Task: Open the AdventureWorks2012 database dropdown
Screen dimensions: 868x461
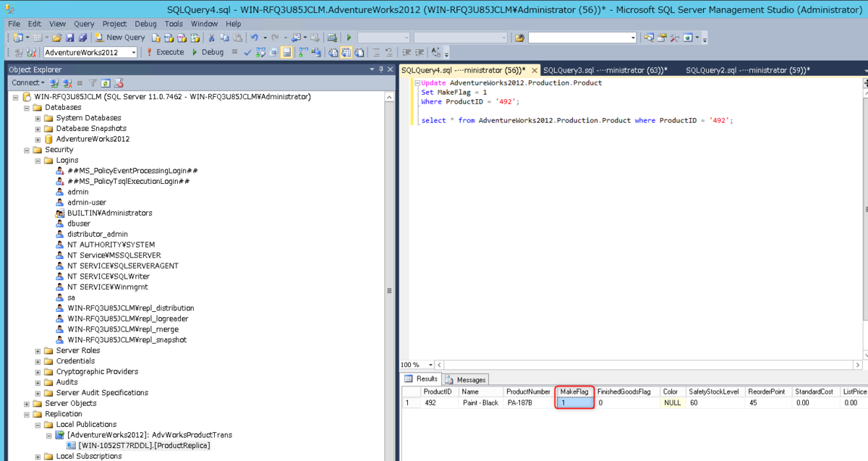Action: pos(134,53)
